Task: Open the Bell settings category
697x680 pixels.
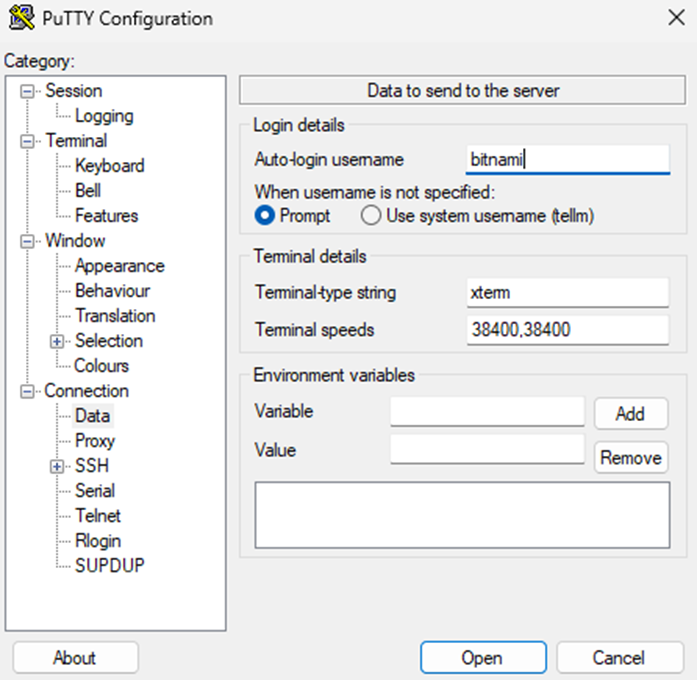Action: 88,191
